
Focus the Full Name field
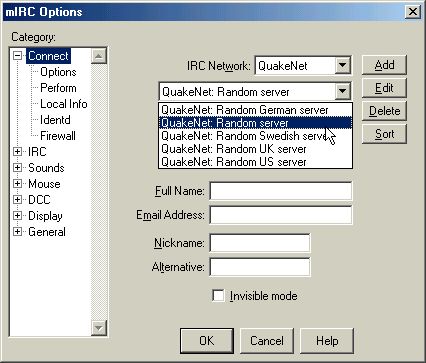pyautogui.click(x=281, y=191)
